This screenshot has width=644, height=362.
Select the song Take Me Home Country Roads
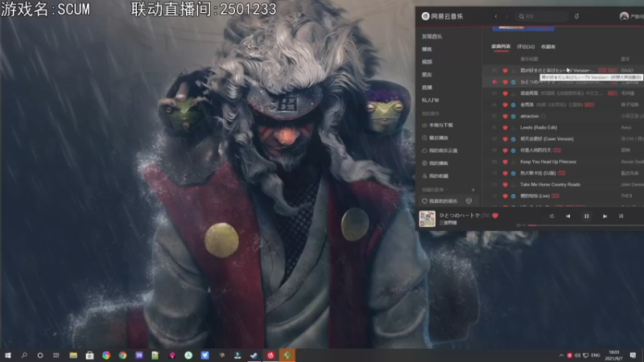[550, 185]
